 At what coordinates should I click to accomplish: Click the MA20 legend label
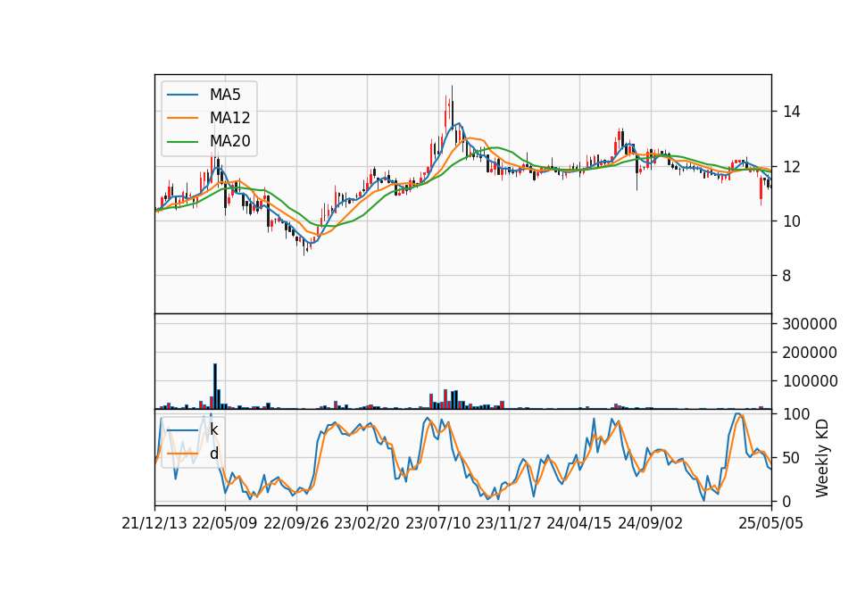(229, 141)
